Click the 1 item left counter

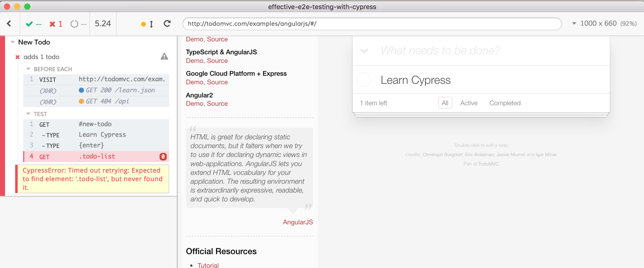click(374, 103)
